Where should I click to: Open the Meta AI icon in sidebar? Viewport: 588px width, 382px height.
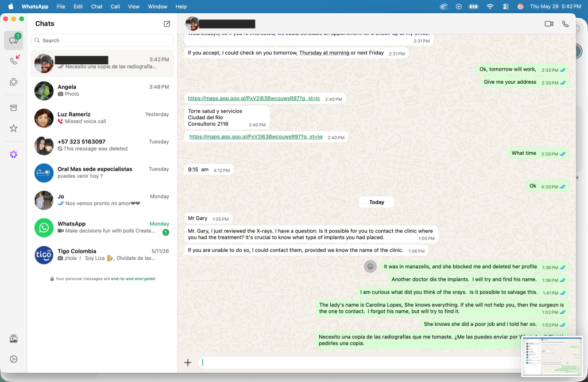coord(14,154)
